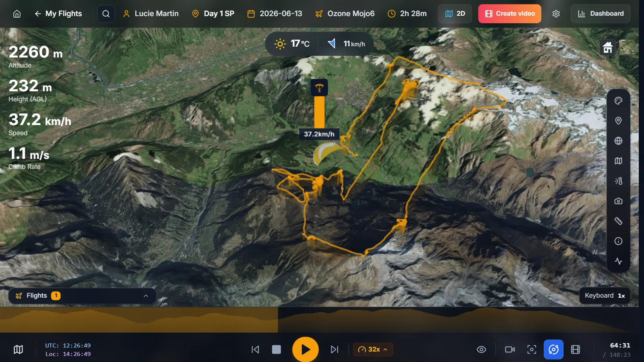The height and width of the screenshot is (362, 644).
Task: Click the home icon in top bar
Action: coord(17,14)
